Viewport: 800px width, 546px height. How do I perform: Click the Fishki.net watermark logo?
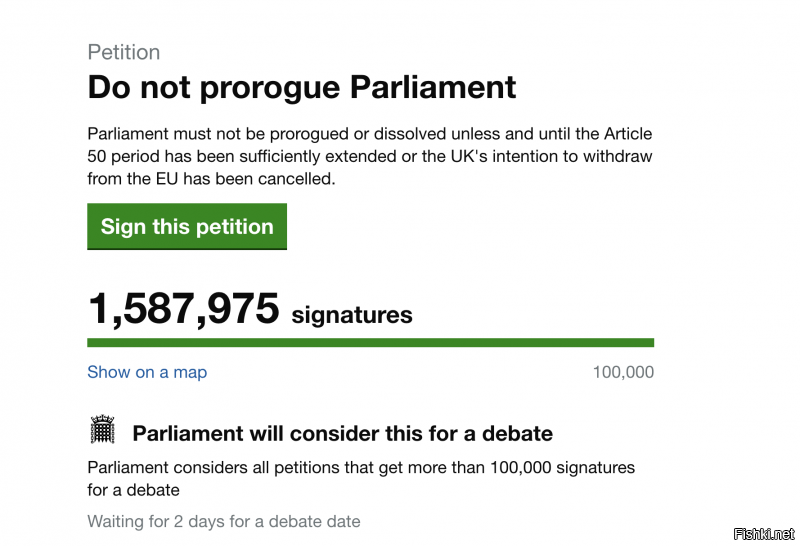click(x=764, y=534)
